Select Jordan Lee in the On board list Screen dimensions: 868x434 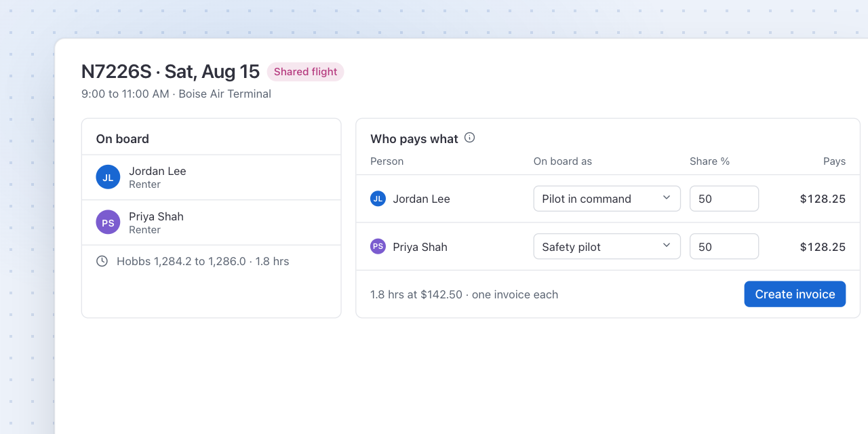(x=212, y=178)
